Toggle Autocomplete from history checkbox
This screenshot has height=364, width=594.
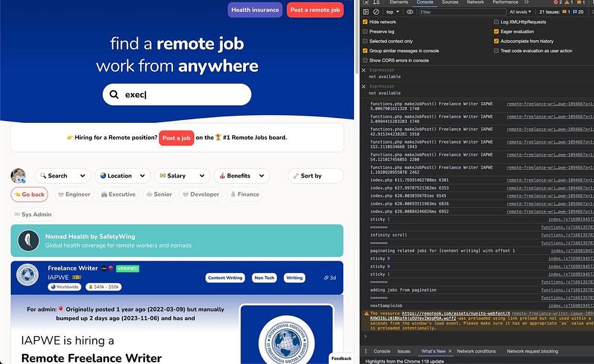point(496,42)
